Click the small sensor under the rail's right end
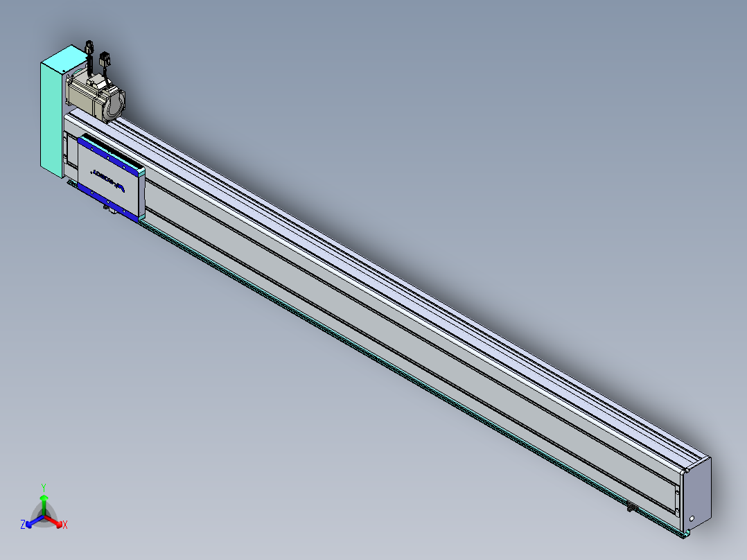 (x=632, y=508)
